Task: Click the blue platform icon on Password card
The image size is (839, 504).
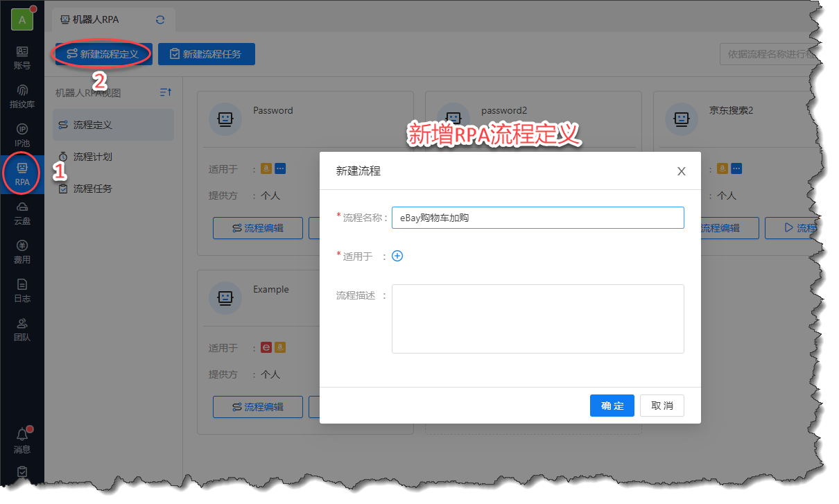Action: click(280, 168)
